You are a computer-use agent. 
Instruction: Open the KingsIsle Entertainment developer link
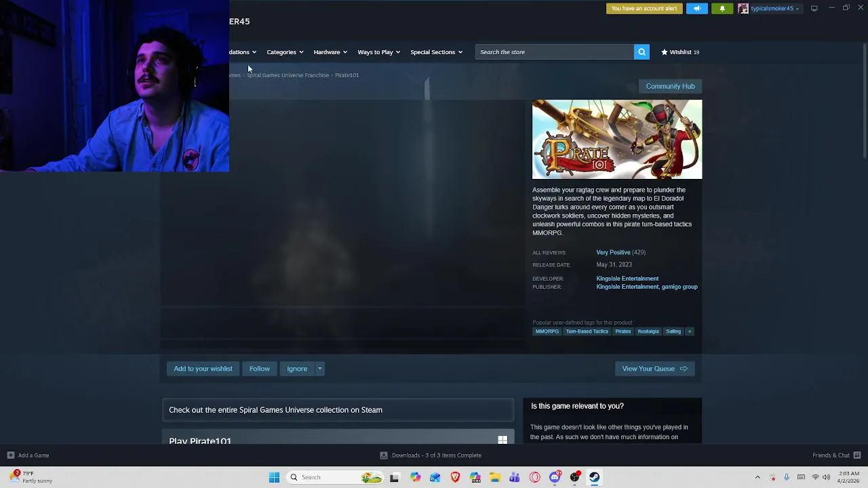[627, 279]
